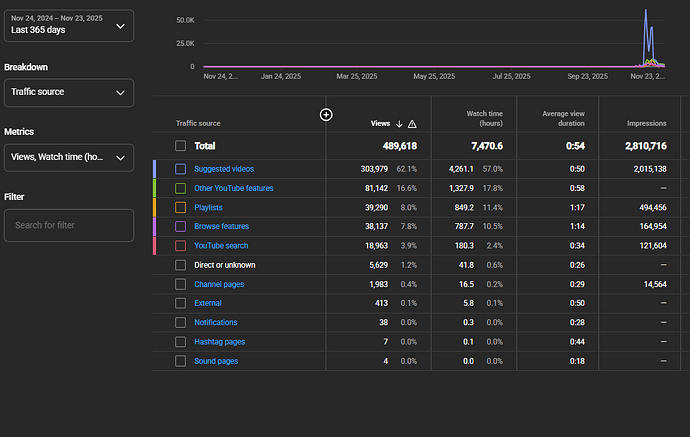Click the plus icon to add a metric column
Viewport: 690px width, 437px height.
click(326, 115)
